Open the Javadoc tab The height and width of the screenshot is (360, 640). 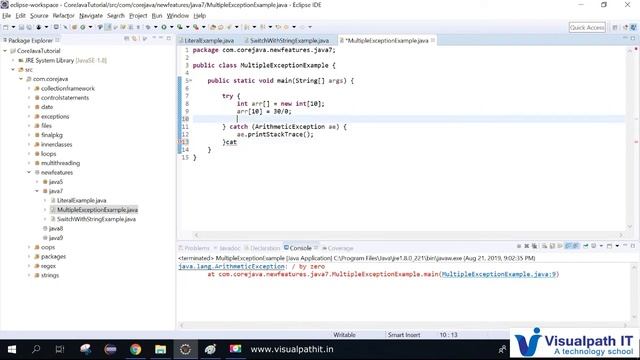tap(227, 248)
